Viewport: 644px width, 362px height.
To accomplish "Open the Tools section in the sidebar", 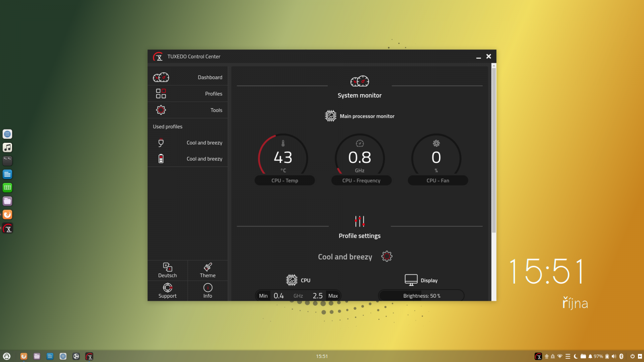I will coord(188,110).
